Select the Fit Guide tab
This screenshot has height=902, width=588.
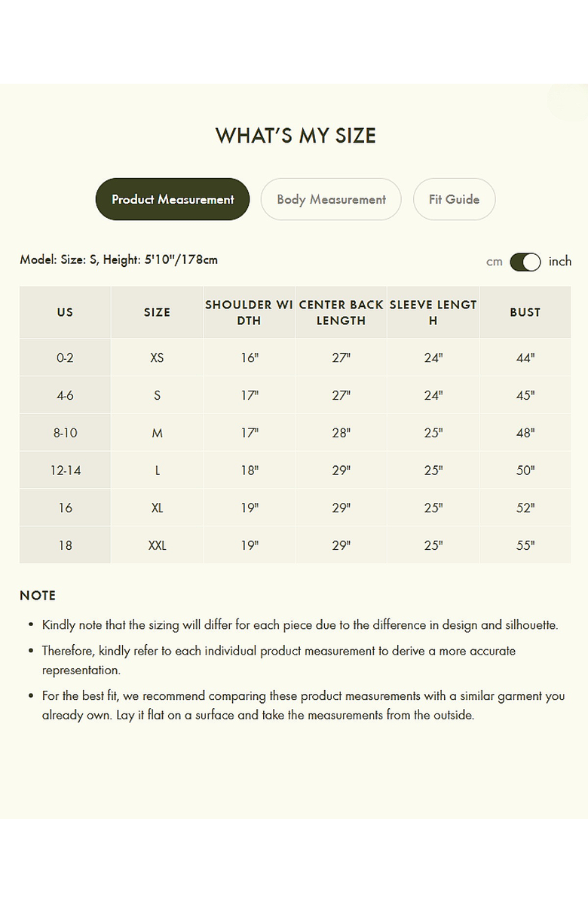[x=454, y=200]
